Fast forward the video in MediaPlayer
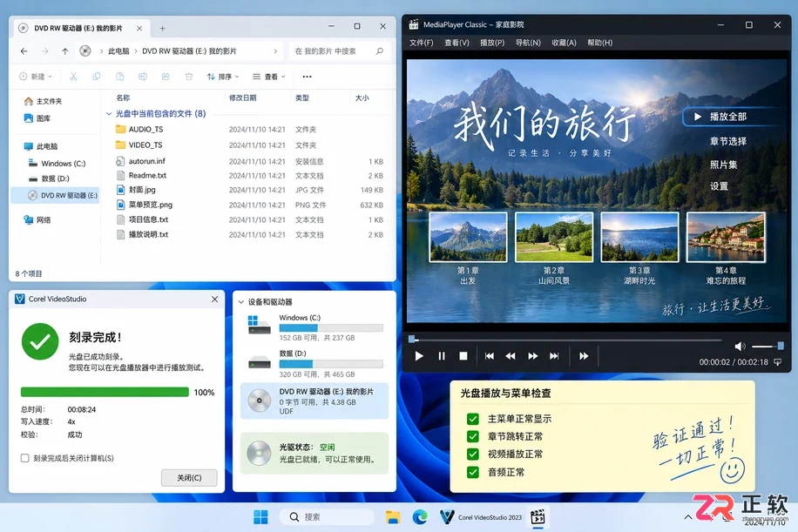 coord(533,356)
